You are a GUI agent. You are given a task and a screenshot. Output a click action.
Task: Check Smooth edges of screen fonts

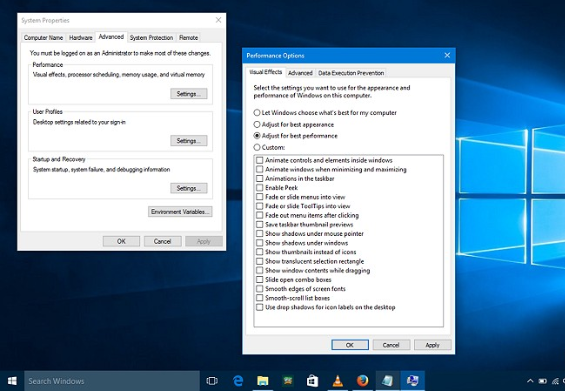259,289
